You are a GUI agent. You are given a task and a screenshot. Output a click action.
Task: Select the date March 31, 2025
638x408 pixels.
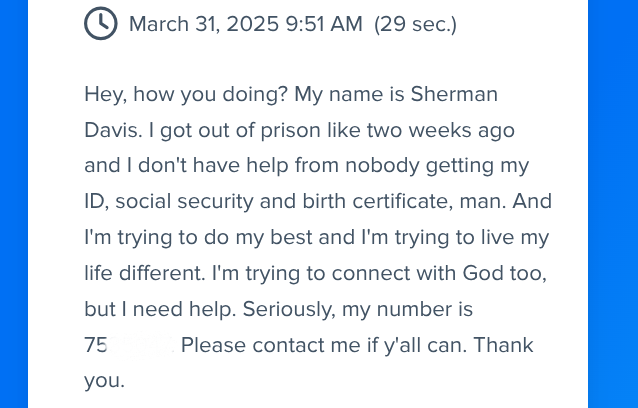[204, 24]
